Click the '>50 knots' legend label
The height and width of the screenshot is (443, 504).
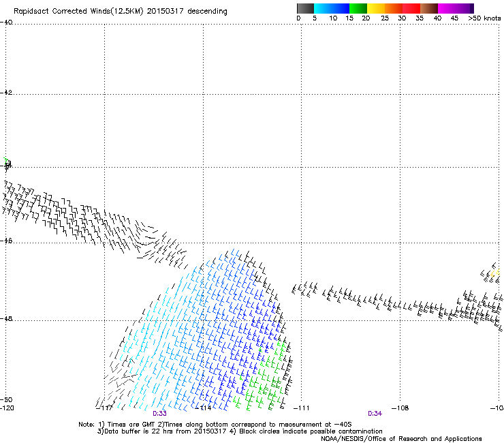pyautogui.click(x=484, y=18)
